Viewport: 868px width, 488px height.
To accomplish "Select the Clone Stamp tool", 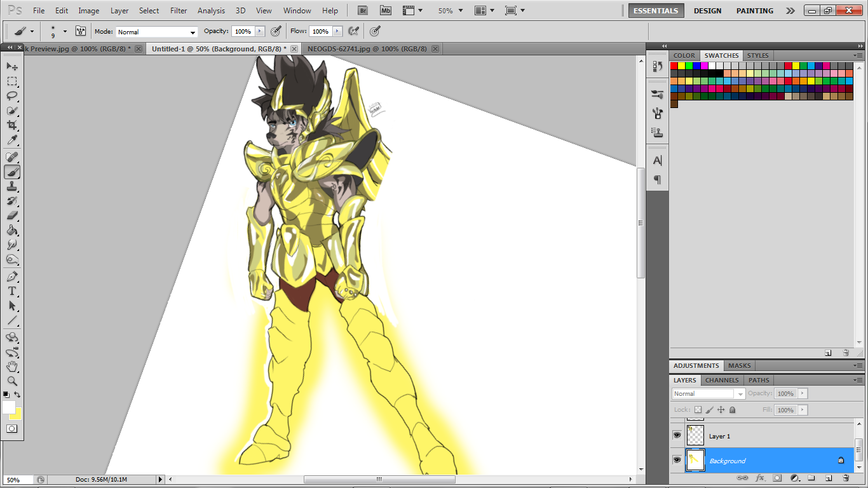I will [x=12, y=186].
